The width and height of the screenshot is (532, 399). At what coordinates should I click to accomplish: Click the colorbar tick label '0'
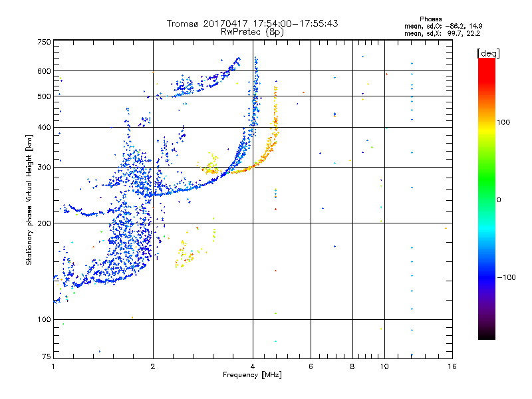coord(499,200)
